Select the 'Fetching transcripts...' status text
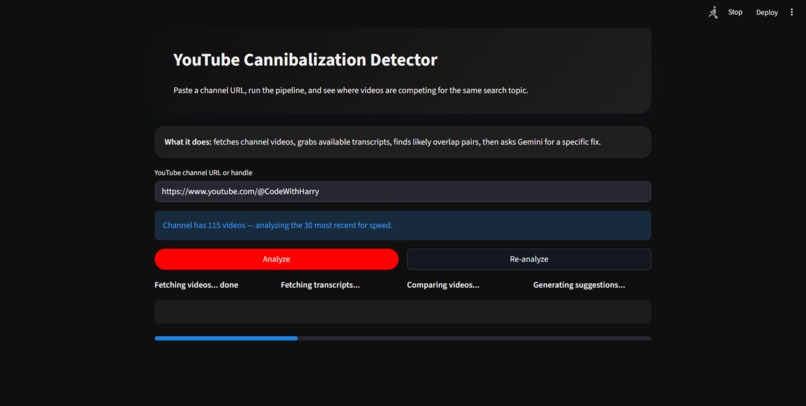The width and height of the screenshot is (806, 406). pyautogui.click(x=320, y=285)
